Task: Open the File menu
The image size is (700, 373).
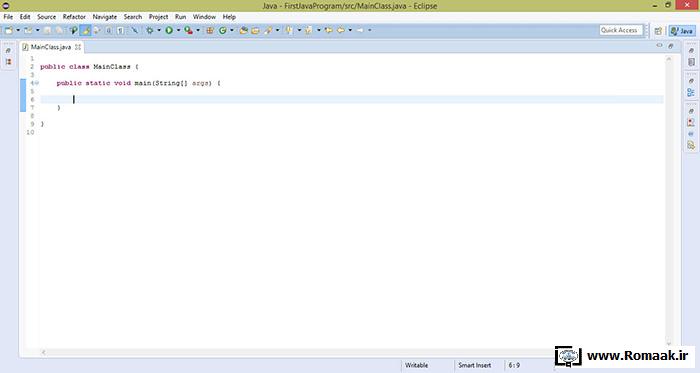Action: coord(8,17)
